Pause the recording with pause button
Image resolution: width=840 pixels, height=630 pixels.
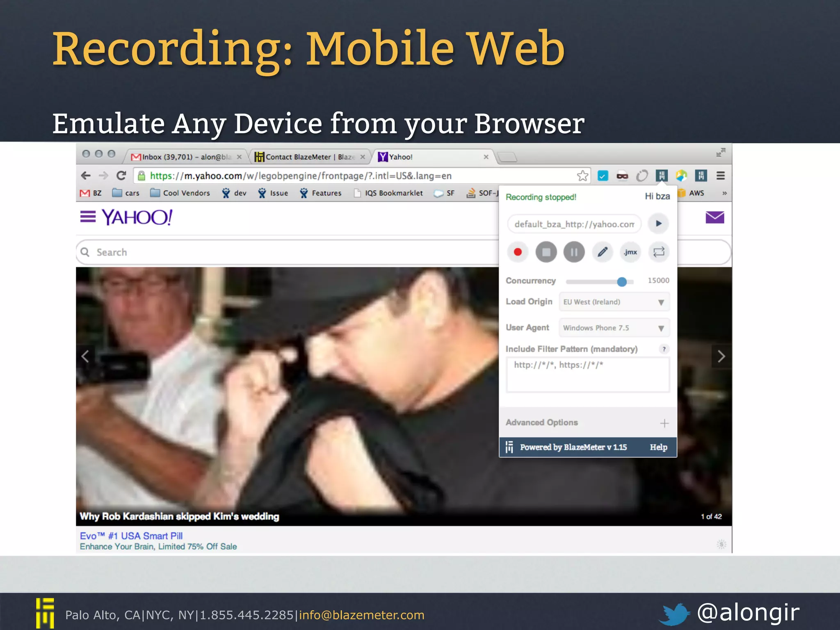coord(574,252)
